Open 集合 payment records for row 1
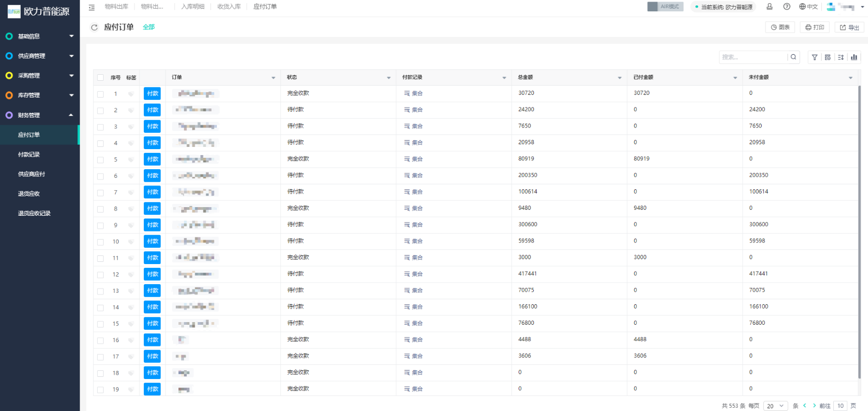The height and width of the screenshot is (411, 868). pyautogui.click(x=413, y=93)
